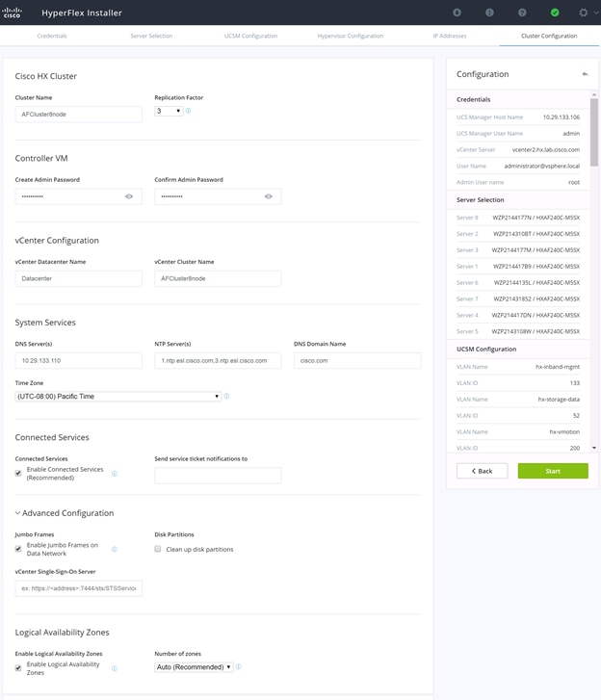Click the DNS Domain Name field
The height and width of the screenshot is (700, 601).
point(357,361)
